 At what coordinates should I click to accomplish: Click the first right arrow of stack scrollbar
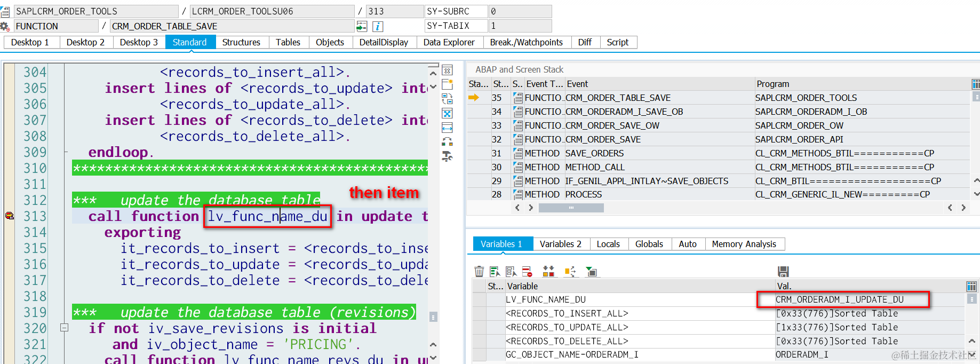pyautogui.click(x=530, y=208)
